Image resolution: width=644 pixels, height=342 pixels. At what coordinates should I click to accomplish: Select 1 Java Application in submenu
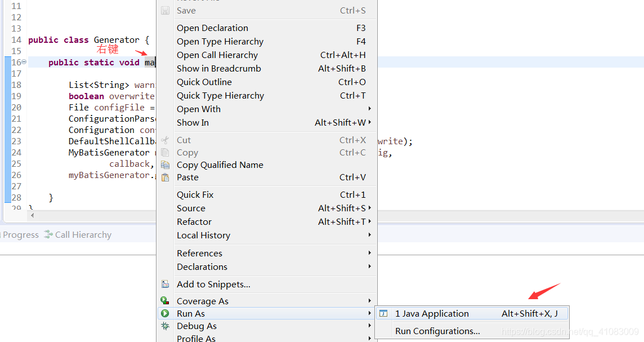point(472,314)
